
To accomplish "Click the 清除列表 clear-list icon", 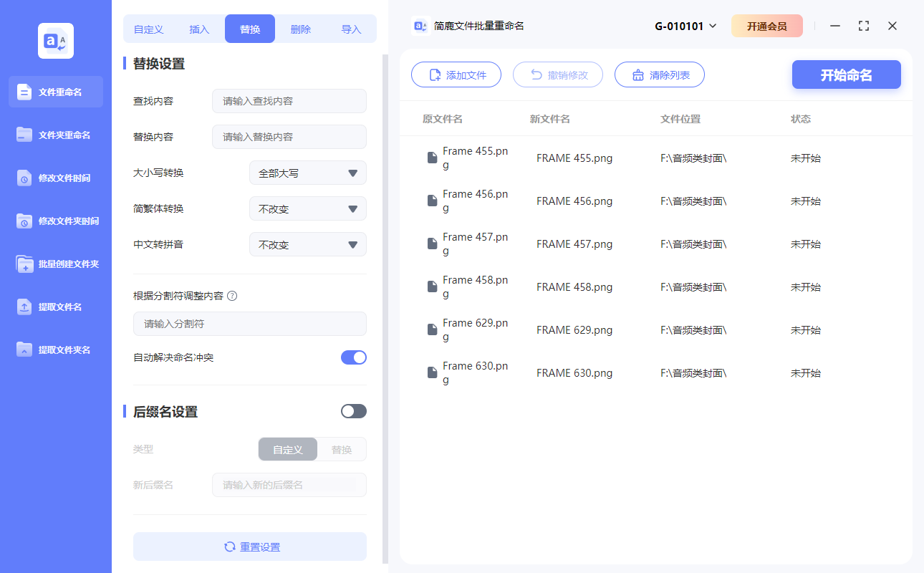I will click(x=639, y=74).
